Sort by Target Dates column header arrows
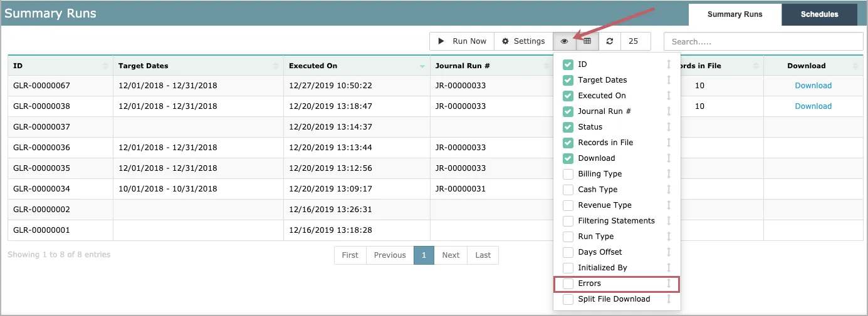Screen dimensions: 868x316 pyautogui.click(x=276, y=66)
